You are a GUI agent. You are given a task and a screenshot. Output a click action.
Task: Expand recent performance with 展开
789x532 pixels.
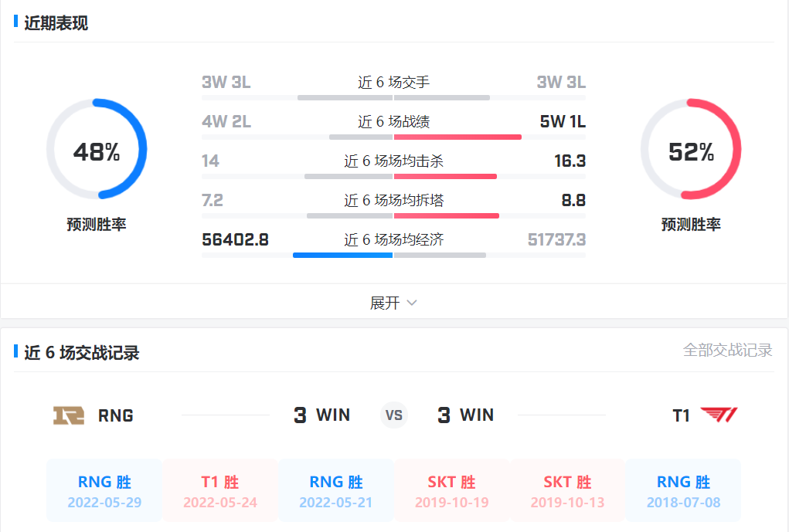(x=385, y=303)
